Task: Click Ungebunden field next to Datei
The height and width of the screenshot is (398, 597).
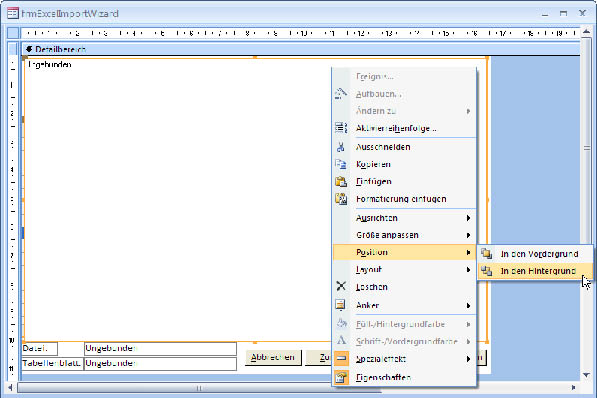Action: [x=160, y=348]
